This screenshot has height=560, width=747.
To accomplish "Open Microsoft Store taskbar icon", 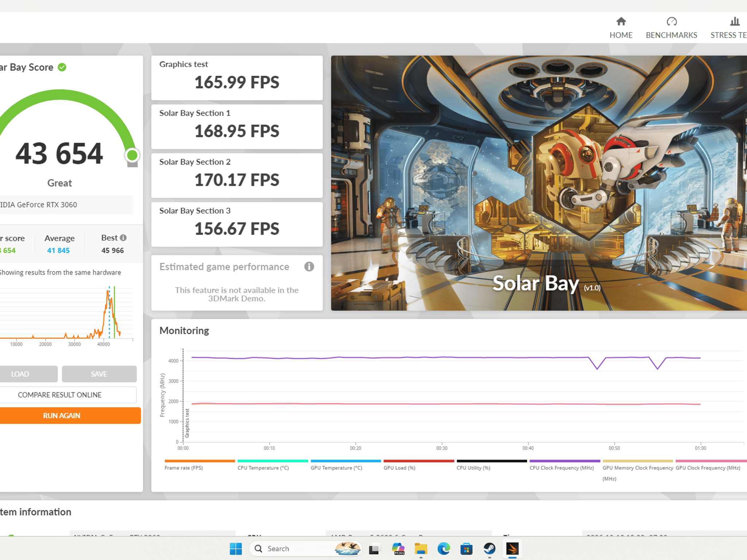I will click(x=467, y=549).
